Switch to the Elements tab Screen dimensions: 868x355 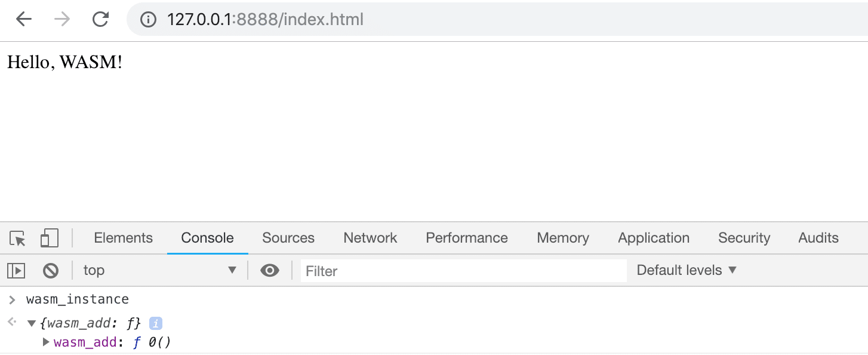(124, 238)
